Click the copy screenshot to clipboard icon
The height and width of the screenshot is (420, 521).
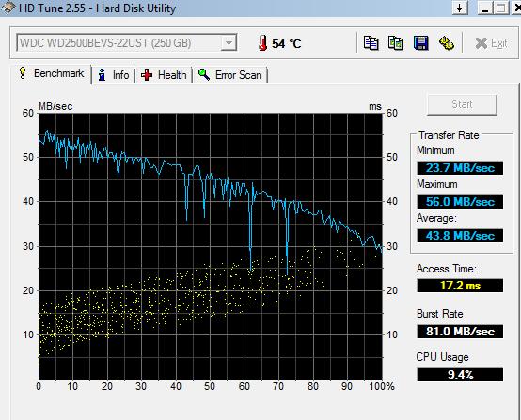click(395, 43)
